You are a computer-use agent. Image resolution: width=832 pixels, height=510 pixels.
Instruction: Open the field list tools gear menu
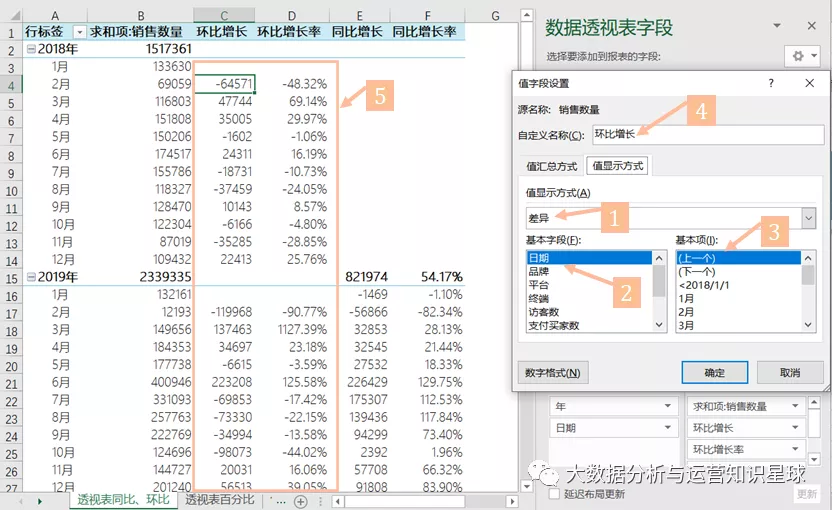click(x=804, y=55)
